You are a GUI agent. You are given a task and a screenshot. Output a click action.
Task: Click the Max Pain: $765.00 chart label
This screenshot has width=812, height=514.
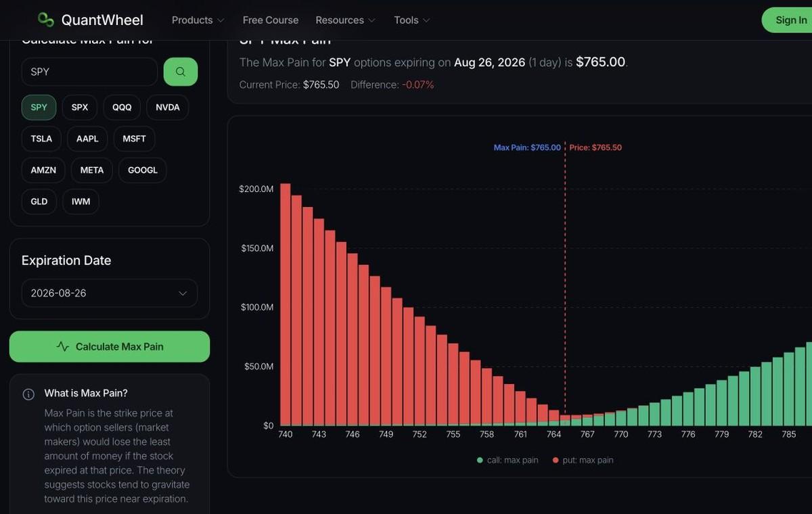coord(527,147)
